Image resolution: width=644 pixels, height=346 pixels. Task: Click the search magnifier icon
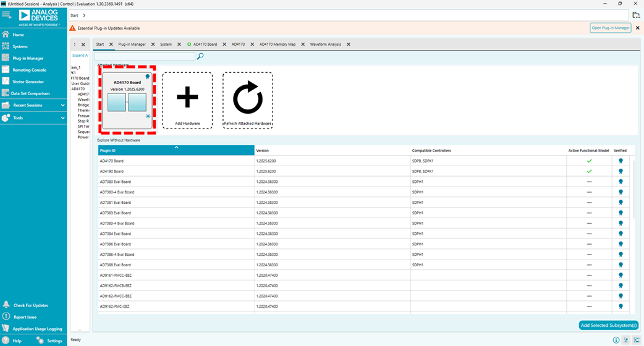click(x=200, y=56)
